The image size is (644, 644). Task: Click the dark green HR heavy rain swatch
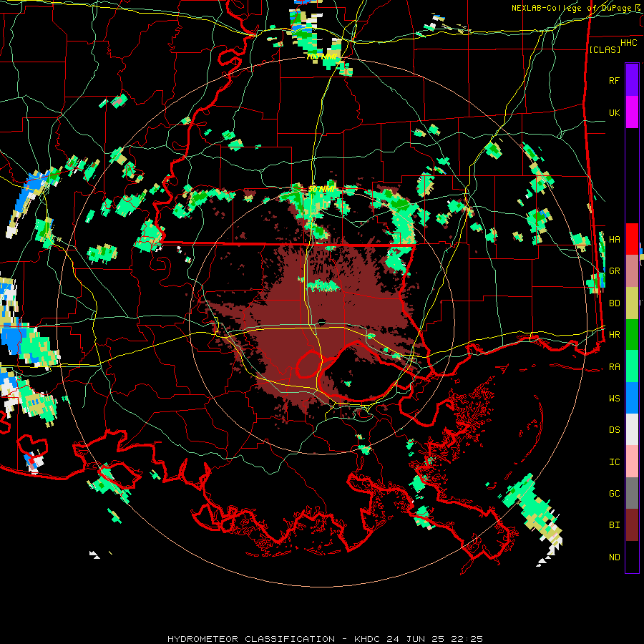click(632, 335)
